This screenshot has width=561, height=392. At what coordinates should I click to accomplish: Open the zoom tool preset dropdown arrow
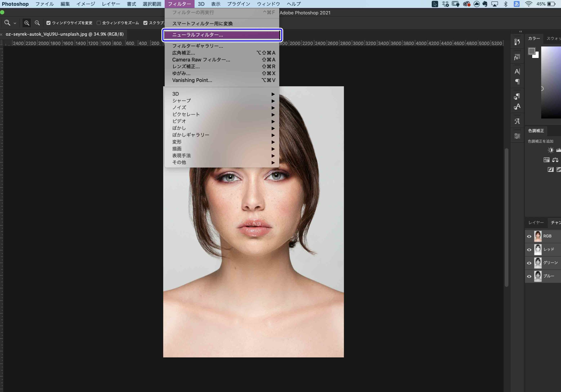point(15,23)
